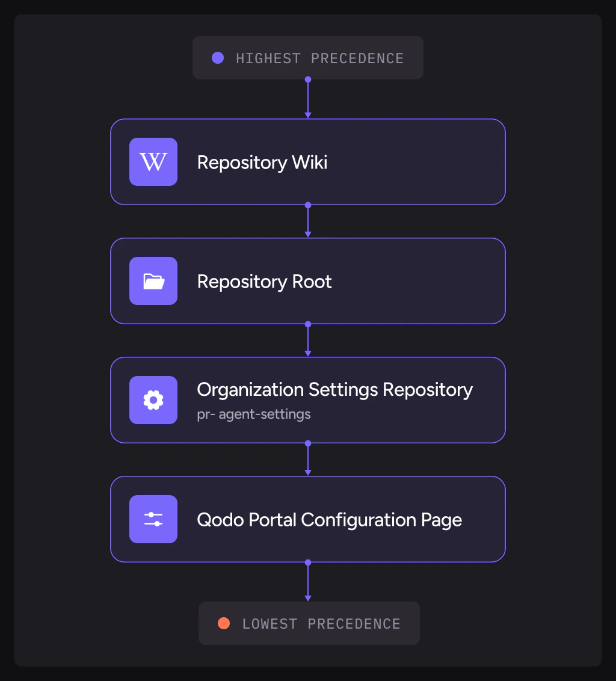Image resolution: width=616 pixels, height=681 pixels.
Task: Enable the Repository Root configuration source
Action: point(308,280)
